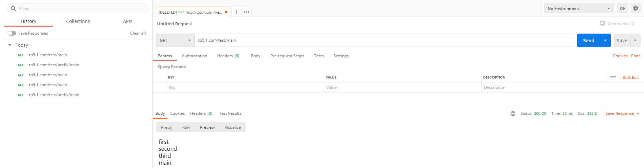Open the Comments speech bubble icon
The height and width of the screenshot is (168, 644).
(x=602, y=24)
